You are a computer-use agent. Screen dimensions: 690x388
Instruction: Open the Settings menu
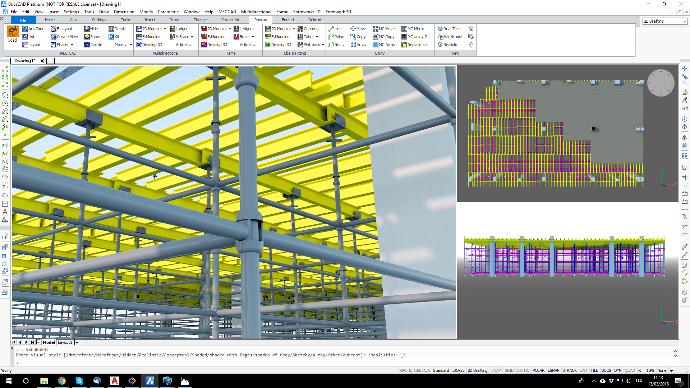click(x=71, y=11)
